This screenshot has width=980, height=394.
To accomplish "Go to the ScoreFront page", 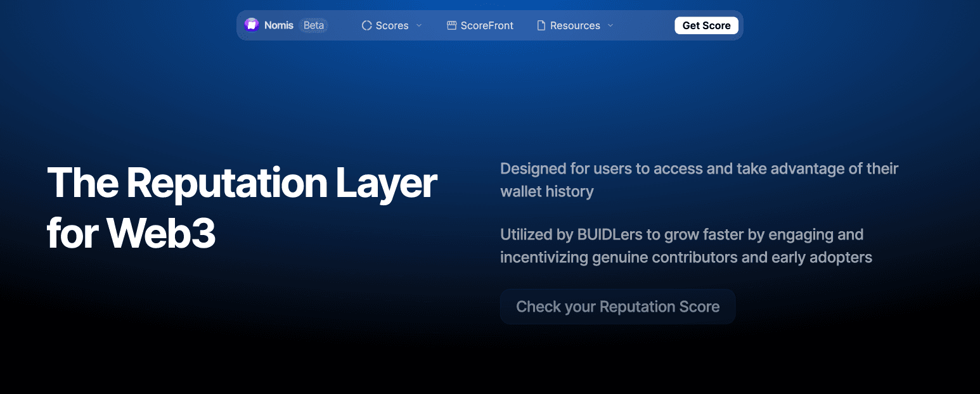I will (487, 25).
